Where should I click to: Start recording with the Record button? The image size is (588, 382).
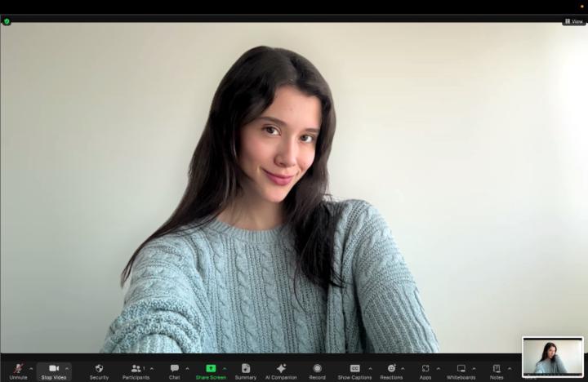tap(317, 371)
